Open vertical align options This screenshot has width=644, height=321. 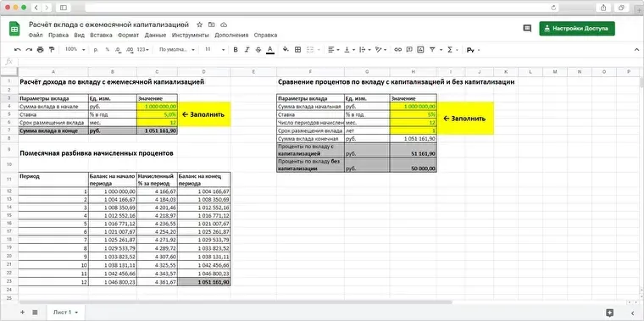coord(349,50)
